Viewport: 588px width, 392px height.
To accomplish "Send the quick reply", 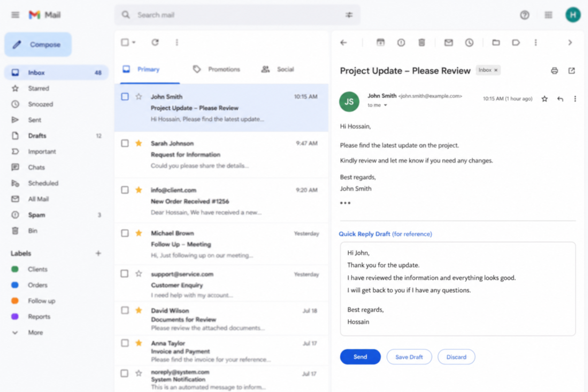I will 360,357.
